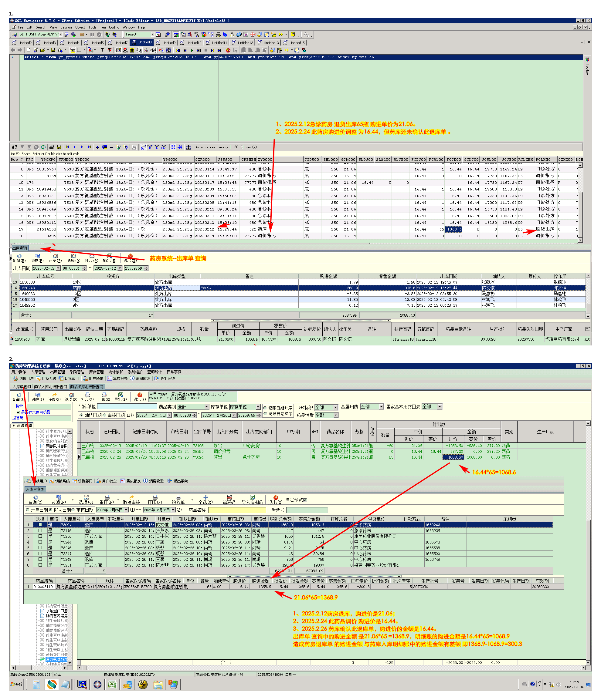
Task: Select the 审核日期 radio in 出库明细账
Action: coord(104,415)
